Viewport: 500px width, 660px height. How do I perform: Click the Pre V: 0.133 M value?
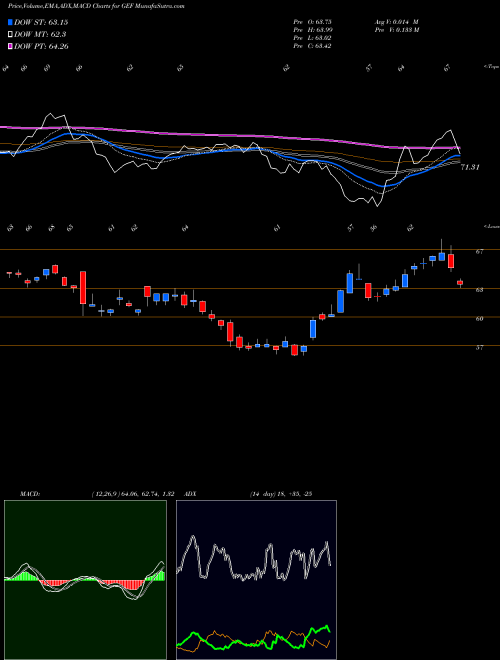tap(396, 30)
